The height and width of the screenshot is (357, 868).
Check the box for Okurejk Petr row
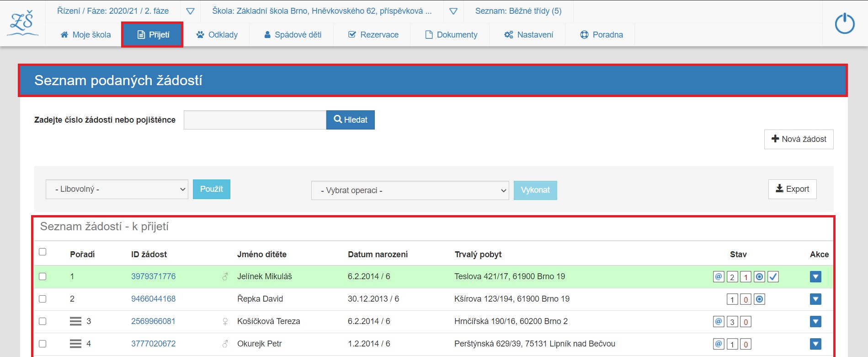tap(43, 344)
